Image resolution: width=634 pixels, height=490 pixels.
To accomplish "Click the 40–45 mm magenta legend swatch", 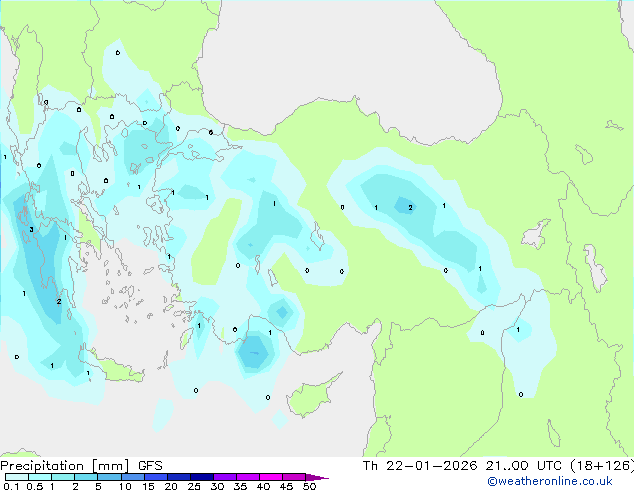I will 271,477.
